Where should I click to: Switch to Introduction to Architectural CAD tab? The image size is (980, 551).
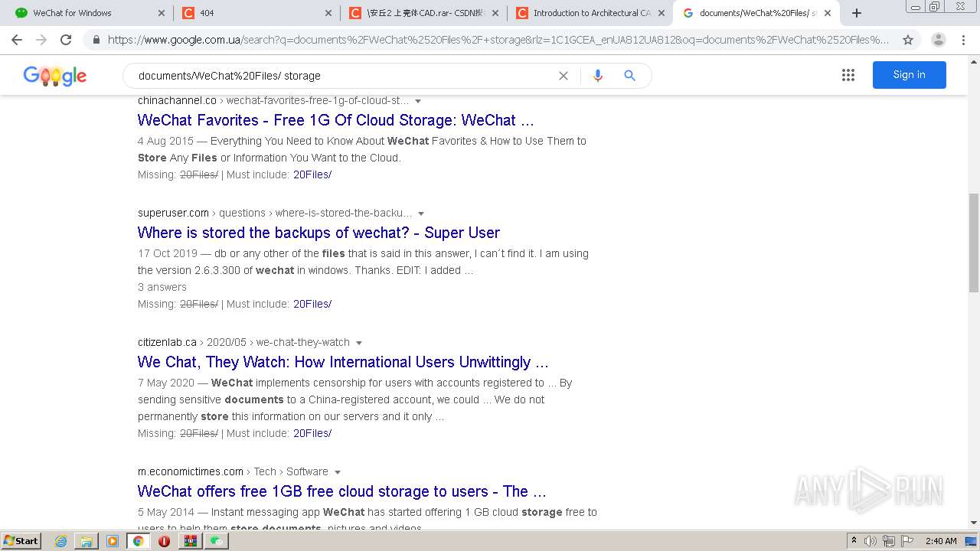point(588,13)
